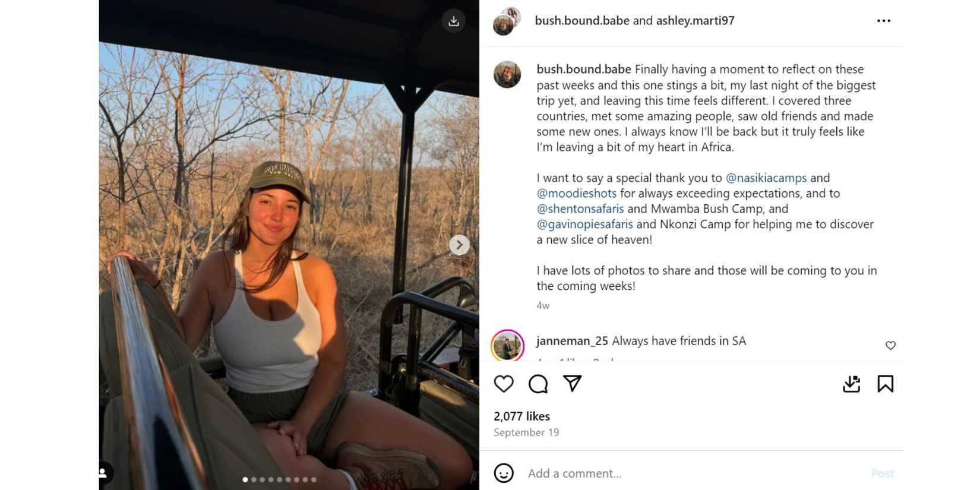The height and width of the screenshot is (490, 980).
Task: Open the comment bubble icon
Action: [538, 384]
